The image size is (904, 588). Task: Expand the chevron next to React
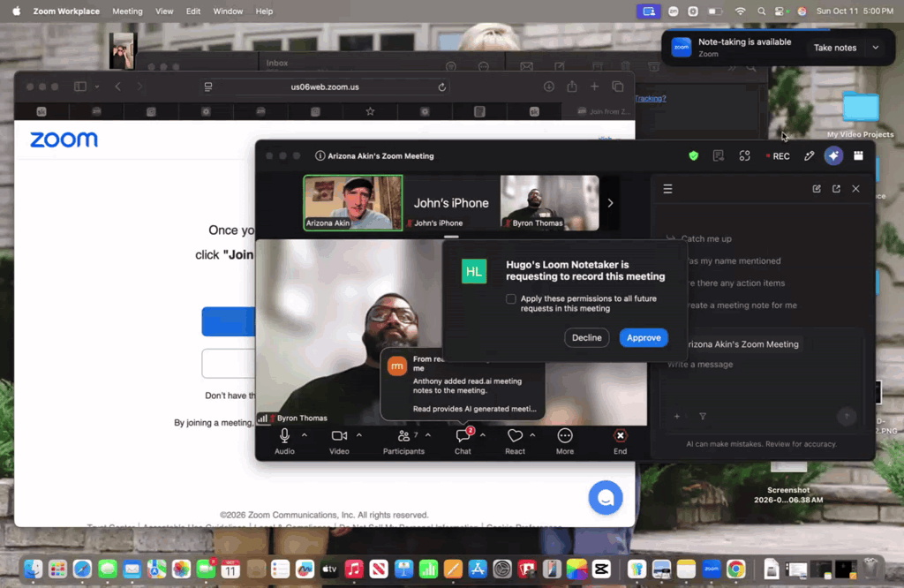click(532, 435)
